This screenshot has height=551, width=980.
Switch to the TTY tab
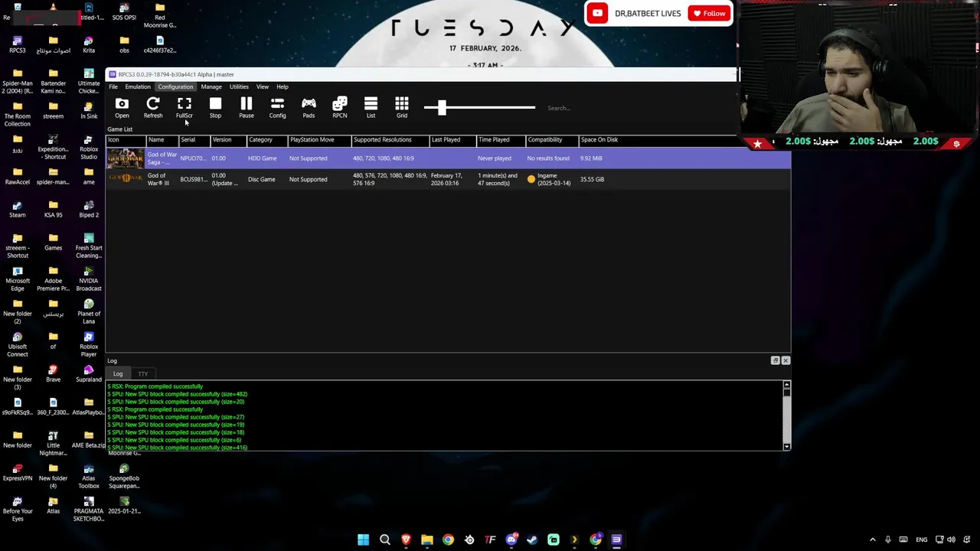pyautogui.click(x=143, y=373)
